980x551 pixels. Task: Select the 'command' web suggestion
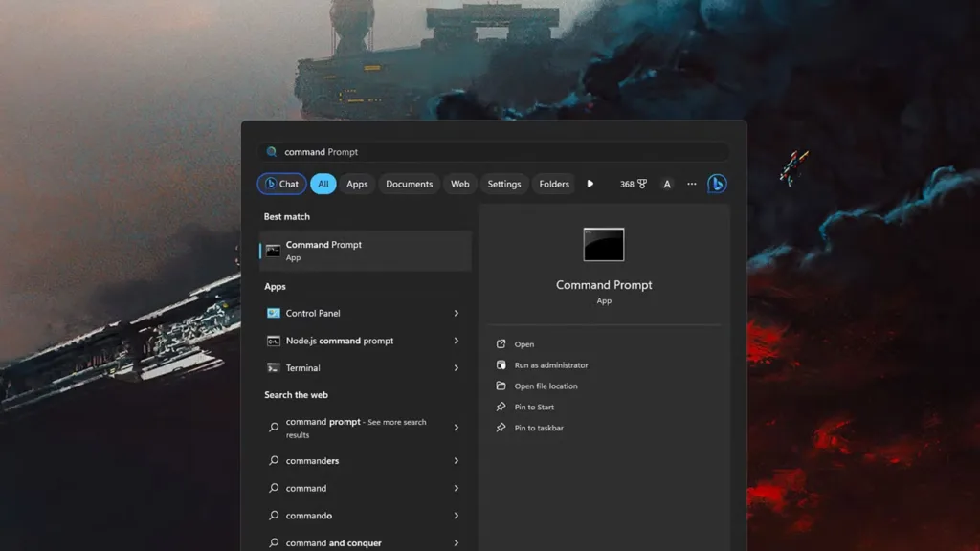(365, 488)
